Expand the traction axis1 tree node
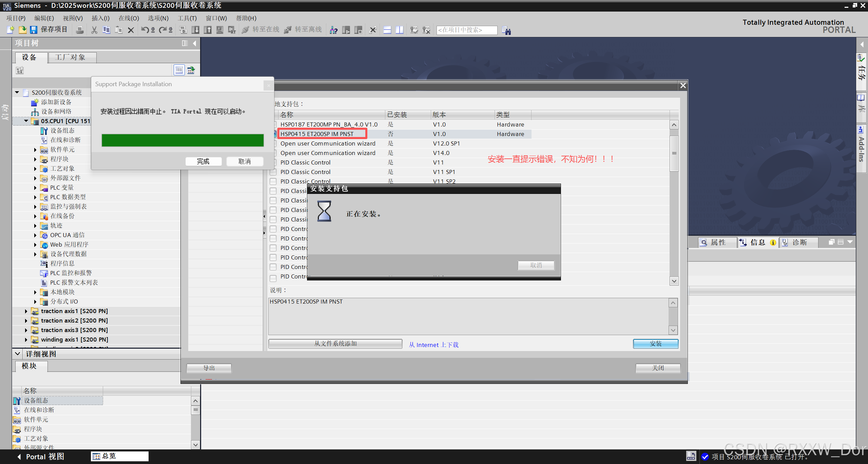This screenshot has height=464, width=868. (x=26, y=311)
